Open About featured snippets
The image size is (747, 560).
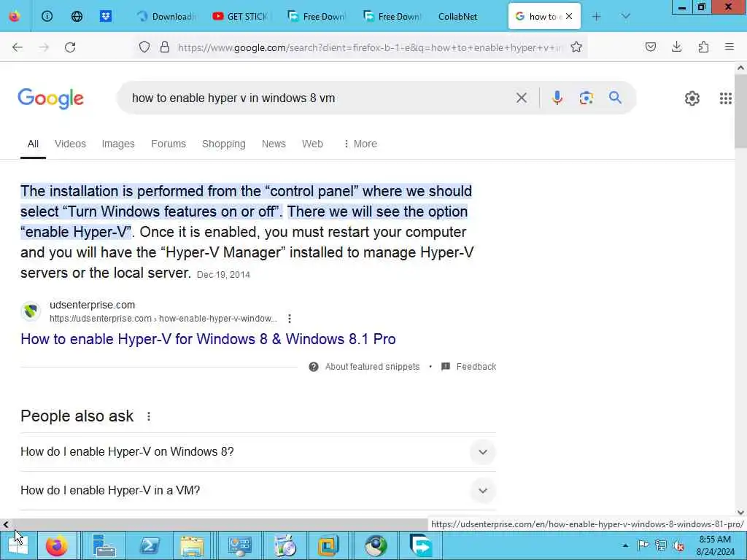(x=372, y=367)
